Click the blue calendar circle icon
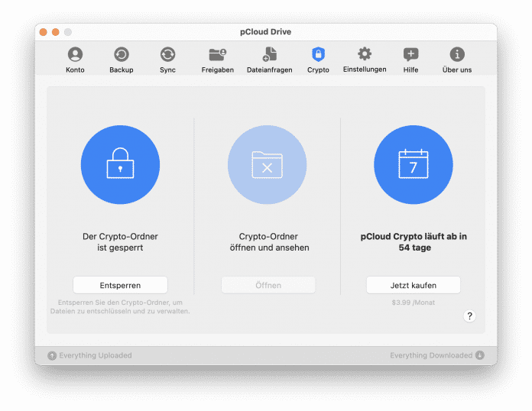 (x=414, y=165)
